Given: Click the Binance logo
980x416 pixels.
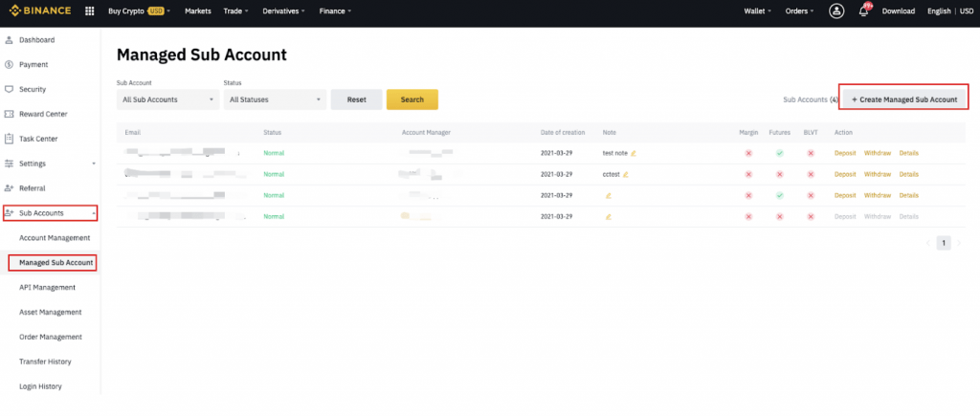Looking at the screenshot, I should [x=40, y=11].
